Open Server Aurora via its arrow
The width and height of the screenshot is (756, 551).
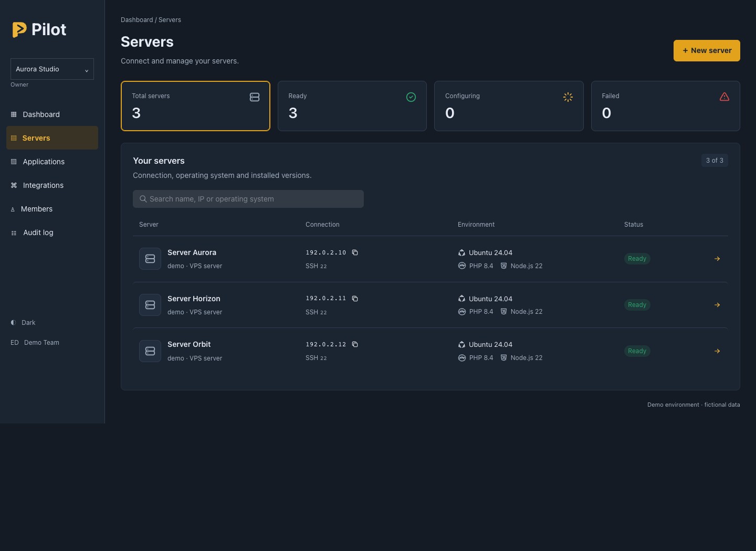[x=717, y=259]
